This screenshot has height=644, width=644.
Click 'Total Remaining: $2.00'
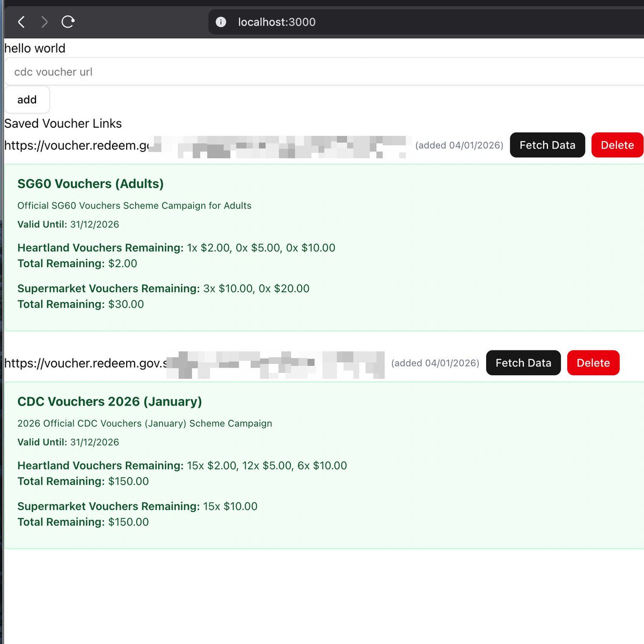click(x=77, y=264)
